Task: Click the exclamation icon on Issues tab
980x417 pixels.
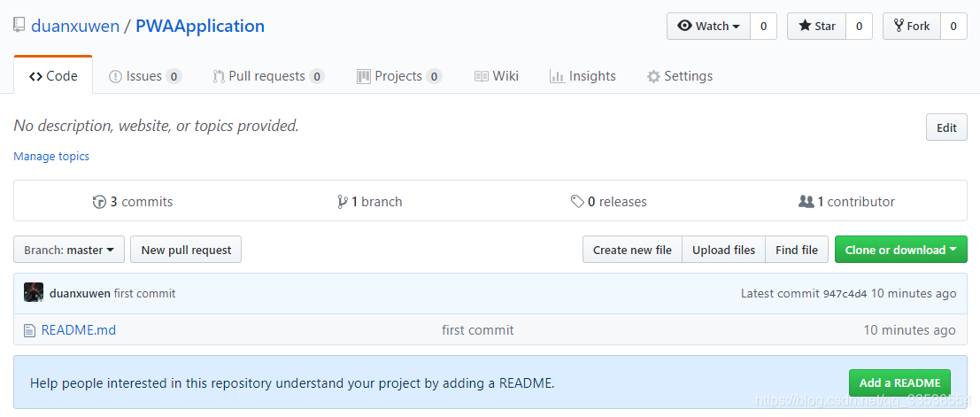Action: 116,77
